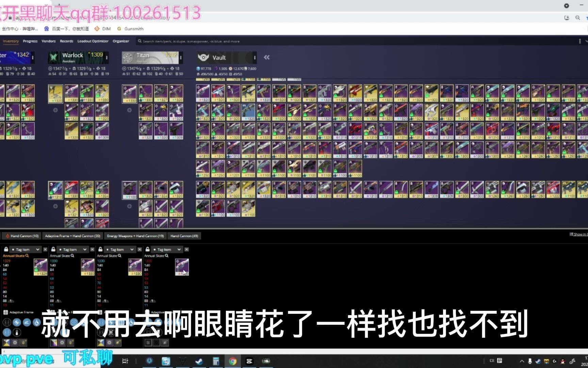Open Tag Item dropdown for first compare item
Image resolution: width=588 pixels, height=368 pixels.
25,249
